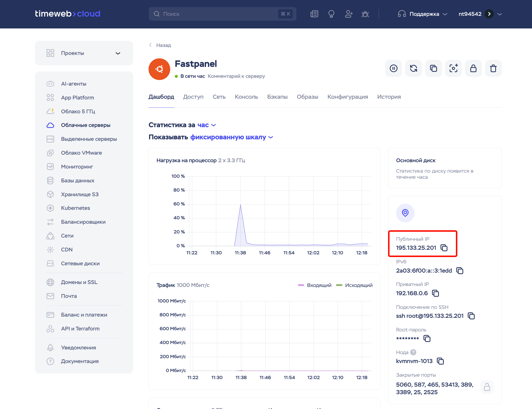Click the Поиск search field

tap(222, 14)
